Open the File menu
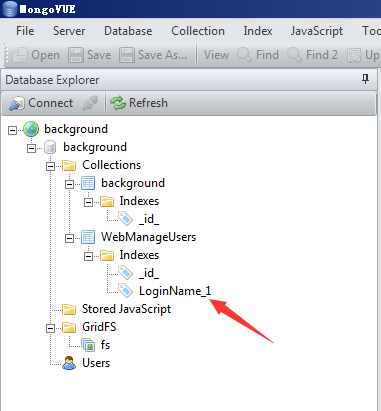Screen dimensions: 381x411 point(25,31)
